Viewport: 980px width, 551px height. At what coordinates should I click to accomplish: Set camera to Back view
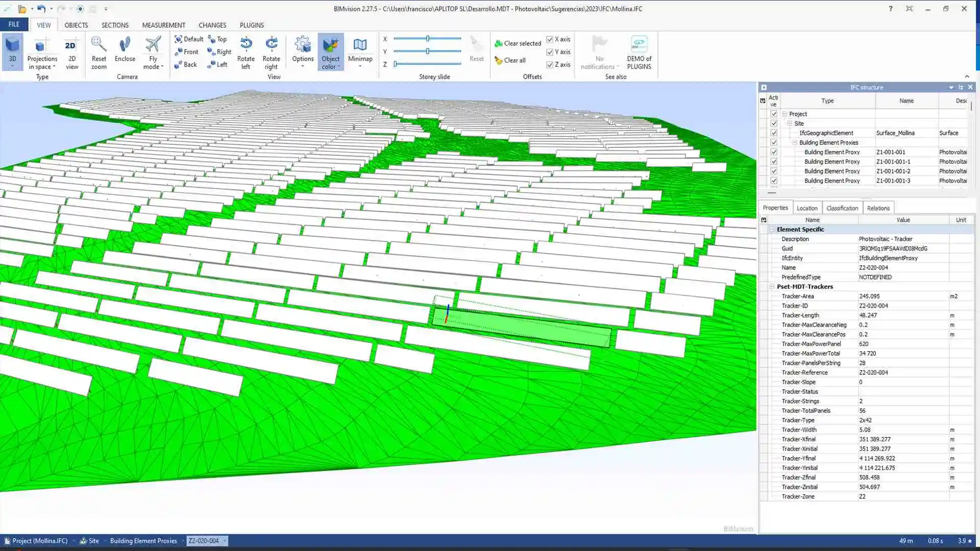185,65
